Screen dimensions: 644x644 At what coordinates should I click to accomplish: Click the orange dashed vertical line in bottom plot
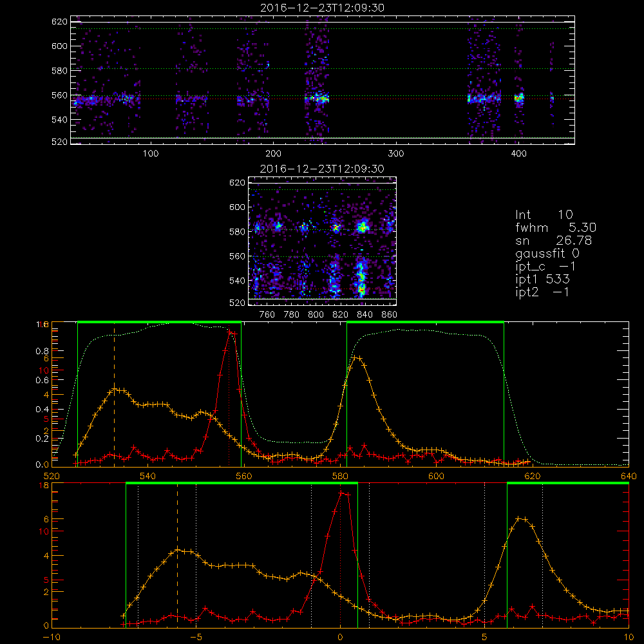(178, 555)
